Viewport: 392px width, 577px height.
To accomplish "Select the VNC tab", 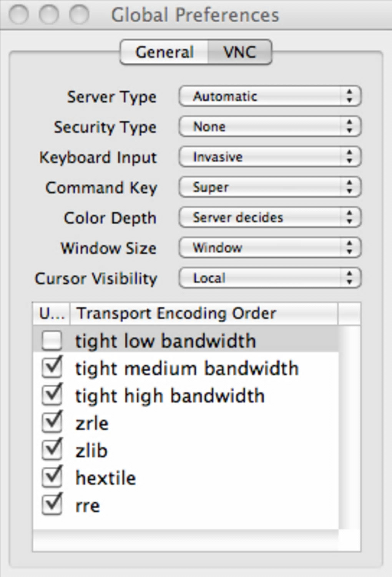I will pyautogui.click(x=240, y=52).
